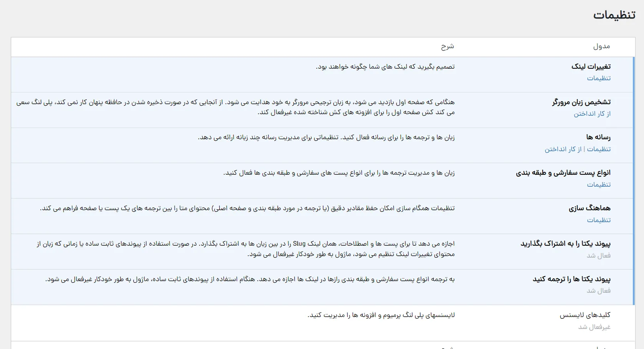Open تنظیمات link under تغییرات لینک
The image size is (644, 349).
pyautogui.click(x=599, y=78)
